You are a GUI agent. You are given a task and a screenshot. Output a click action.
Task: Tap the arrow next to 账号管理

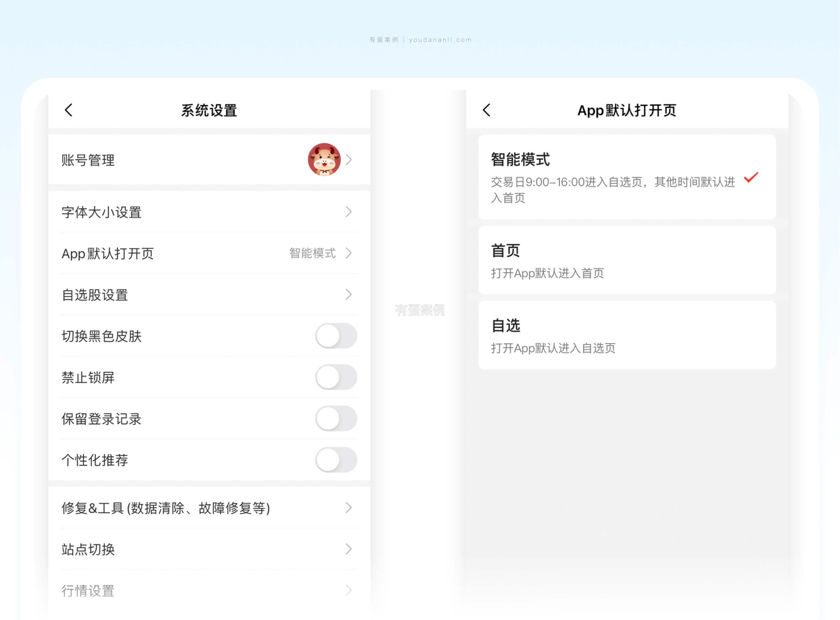coord(349,160)
